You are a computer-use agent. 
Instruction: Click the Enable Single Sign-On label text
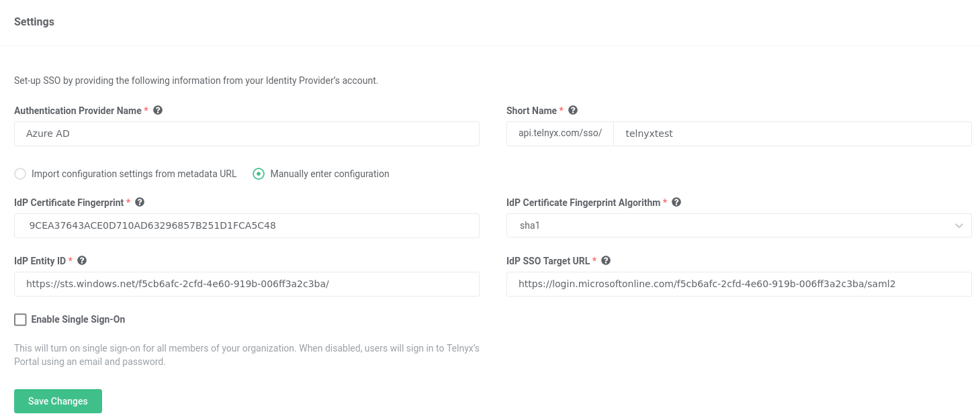coord(78,319)
